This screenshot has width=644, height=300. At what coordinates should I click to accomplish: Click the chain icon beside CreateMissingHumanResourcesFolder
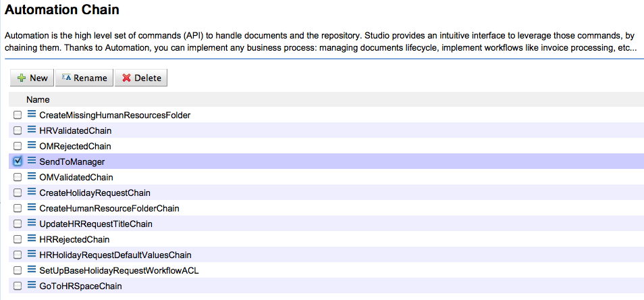pos(31,115)
